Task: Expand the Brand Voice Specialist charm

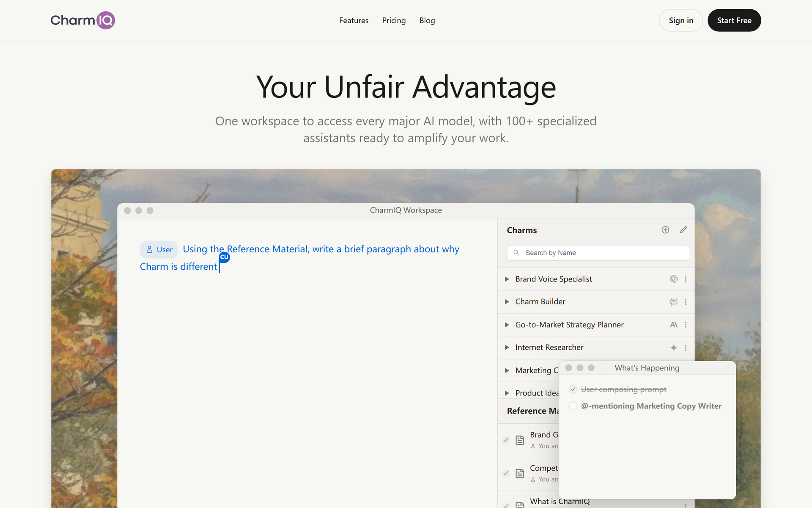Action: (x=507, y=279)
